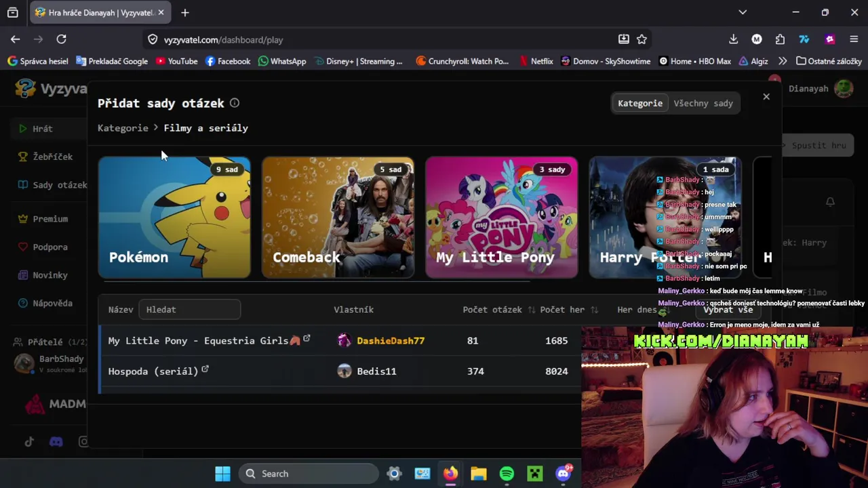Open Discord icon in sidebar footer

click(56, 442)
